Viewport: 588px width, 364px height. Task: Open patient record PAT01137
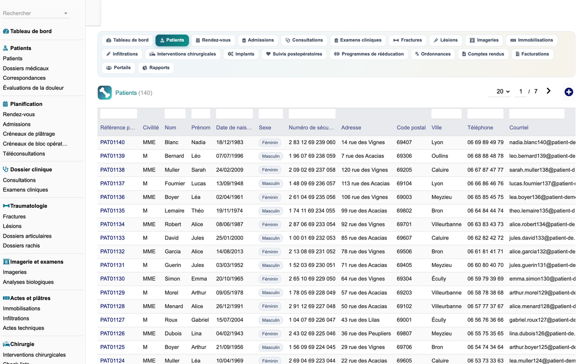113,183
